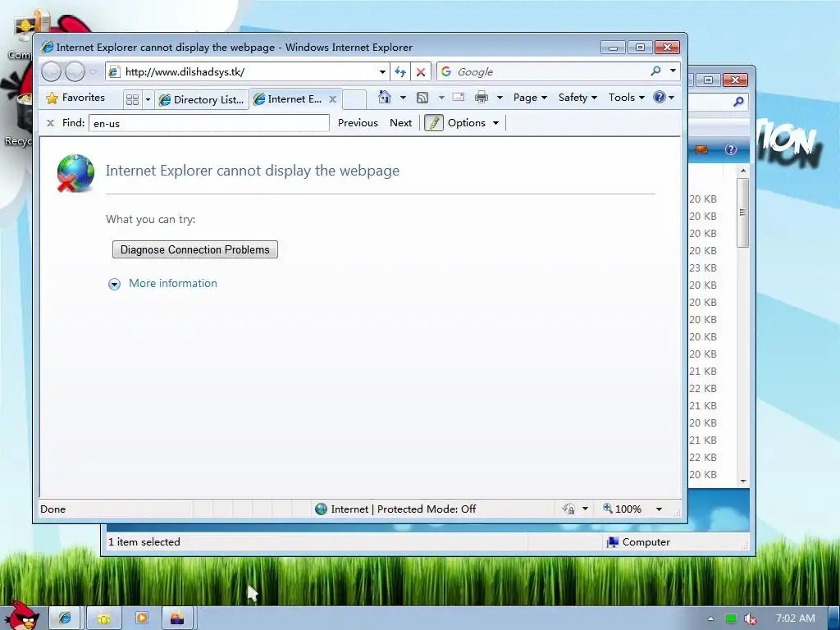Image resolution: width=840 pixels, height=630 pixels.
Task: Click the 100% zoom level button
Action: click(622, 509)
